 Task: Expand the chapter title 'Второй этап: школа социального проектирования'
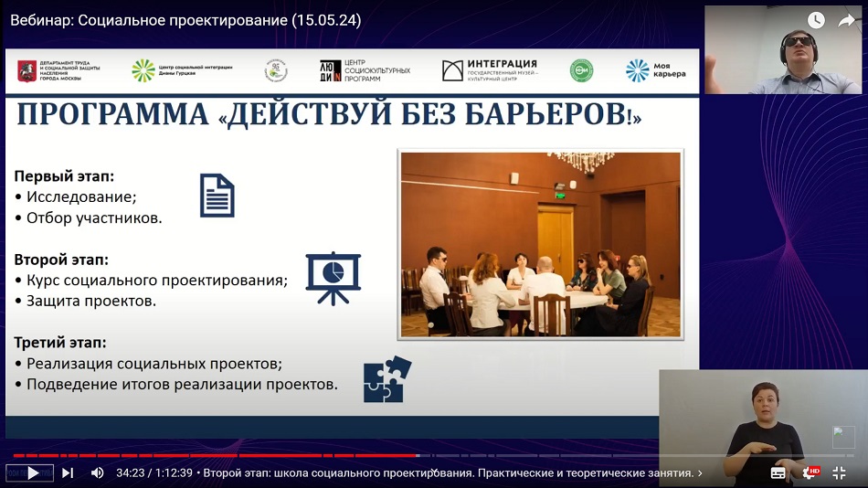[x=452, y=472]
